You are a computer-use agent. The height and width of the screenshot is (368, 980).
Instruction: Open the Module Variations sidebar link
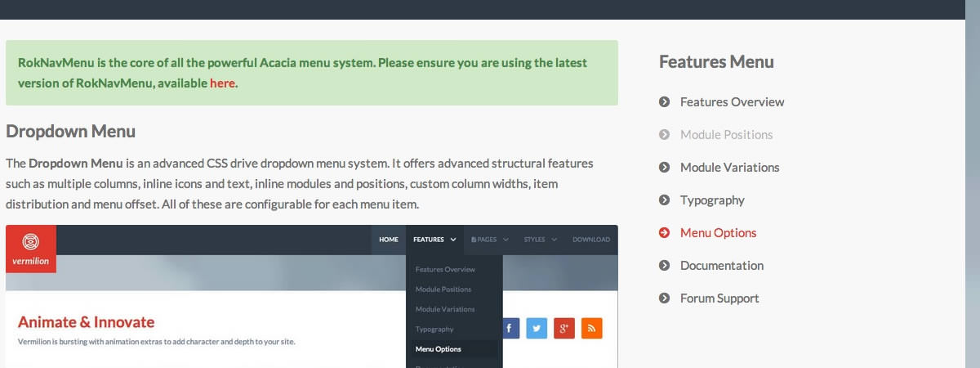pos(729,168)
